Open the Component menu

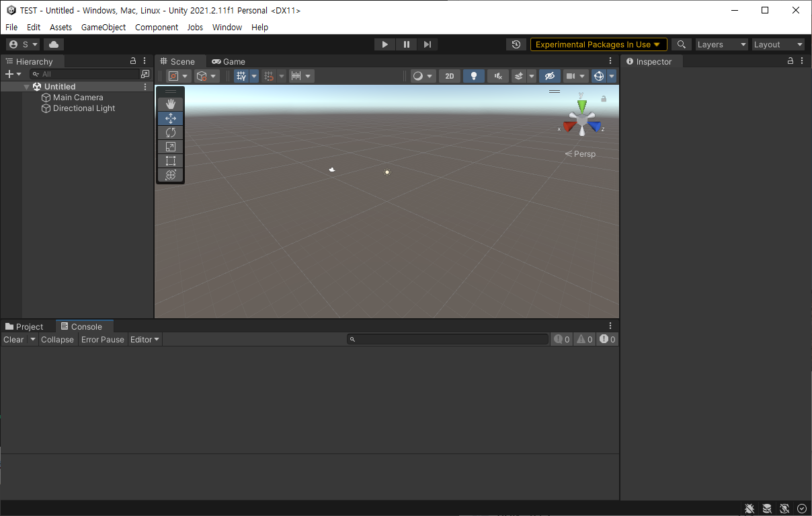157,27
